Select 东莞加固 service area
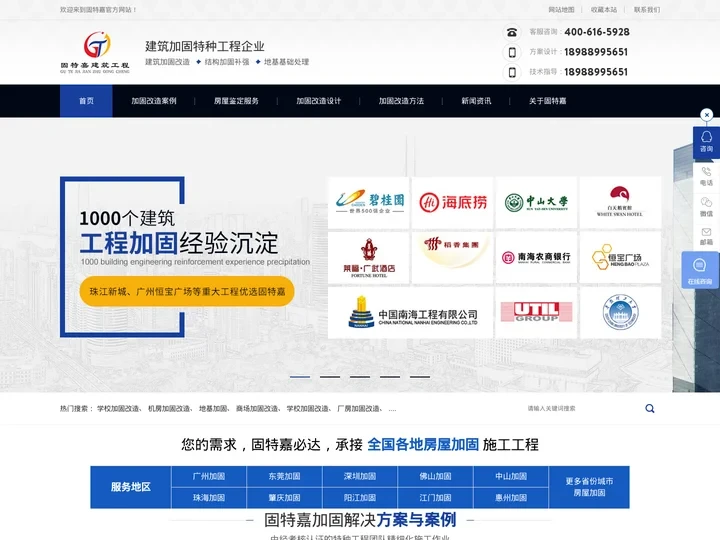Screen dimensions: 720x540 click(x=285, y=476)
